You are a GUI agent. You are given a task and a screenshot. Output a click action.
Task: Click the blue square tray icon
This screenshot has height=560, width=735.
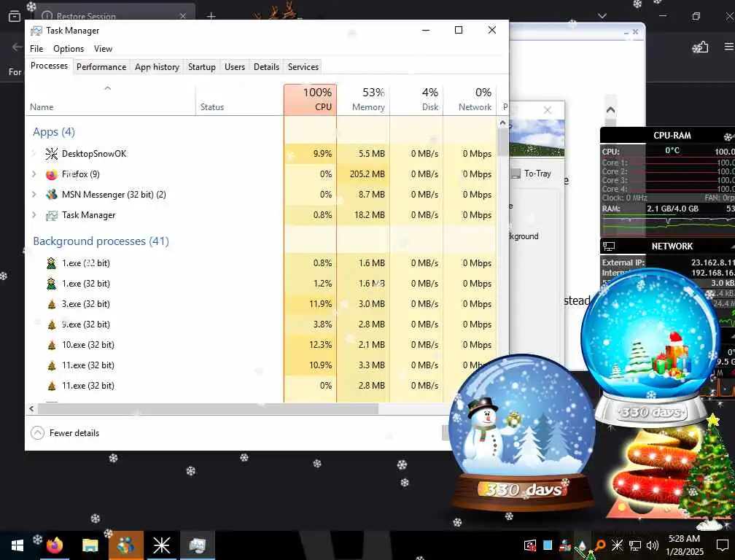click(548, 545)
